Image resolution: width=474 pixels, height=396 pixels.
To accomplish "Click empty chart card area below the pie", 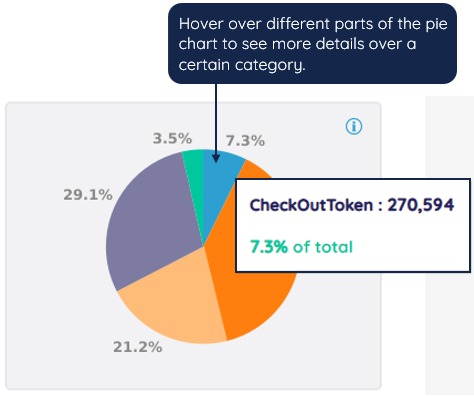I will click(193, 368).
